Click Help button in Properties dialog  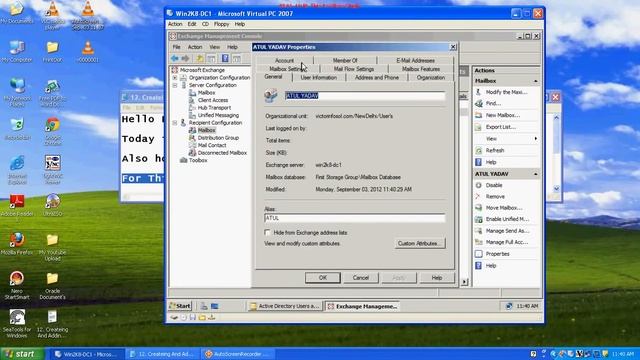[437, 278]
